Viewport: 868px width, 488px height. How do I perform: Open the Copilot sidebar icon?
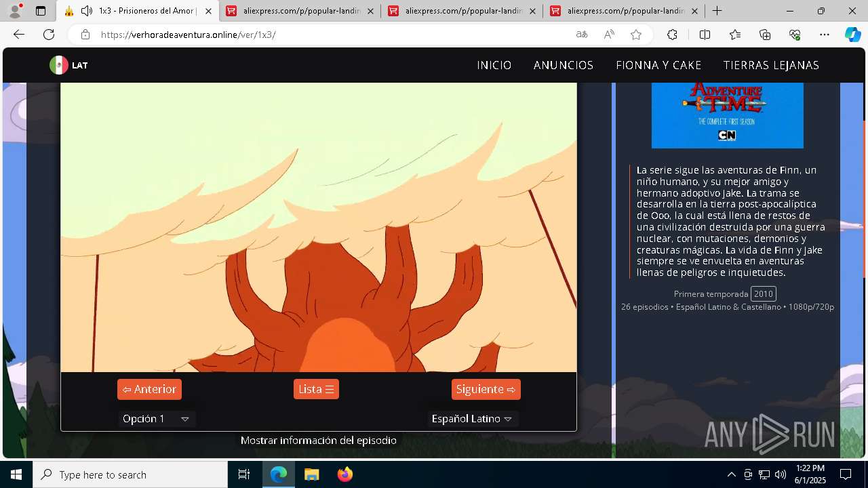tap(852, 35)
